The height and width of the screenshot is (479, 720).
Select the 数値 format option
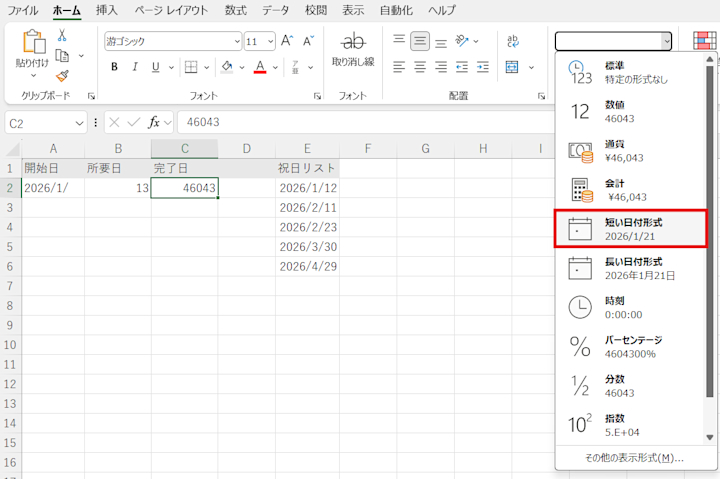[x=630, y=112]
